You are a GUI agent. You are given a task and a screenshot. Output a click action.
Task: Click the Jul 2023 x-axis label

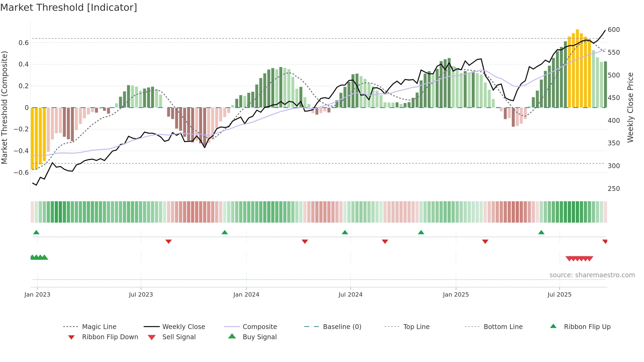[141, 295]
